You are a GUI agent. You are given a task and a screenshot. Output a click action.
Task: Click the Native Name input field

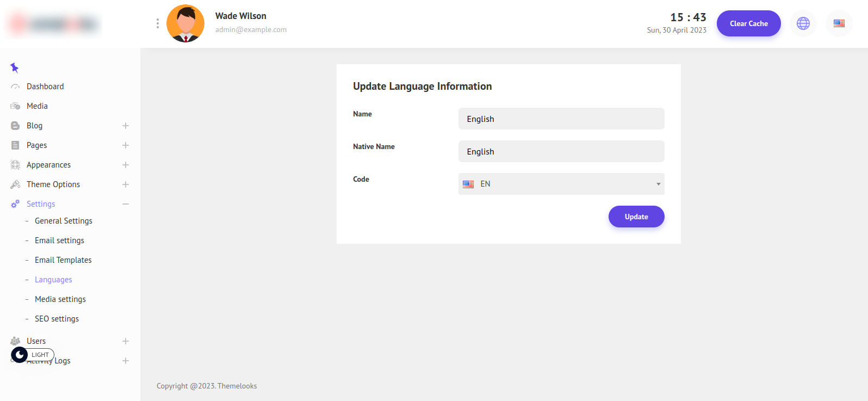pos(561,151)
